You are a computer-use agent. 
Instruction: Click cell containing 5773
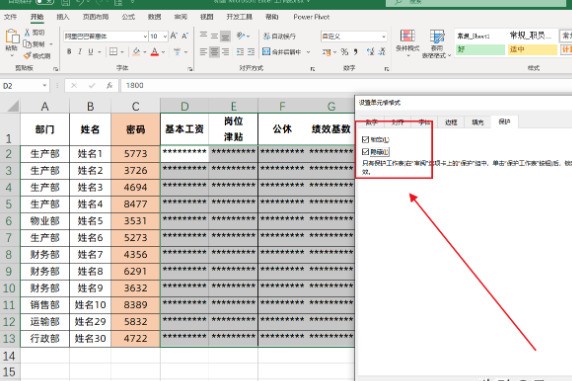[x=135, y=154]
